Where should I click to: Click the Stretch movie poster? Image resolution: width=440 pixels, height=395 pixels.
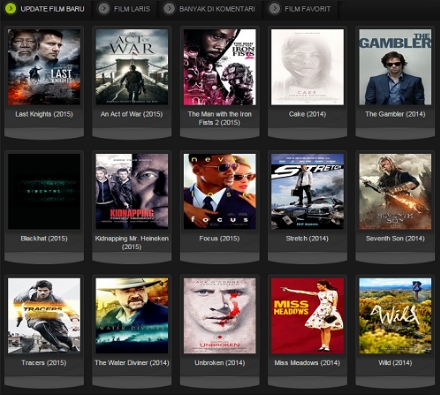pyautogui.click(x=307, y=191)
